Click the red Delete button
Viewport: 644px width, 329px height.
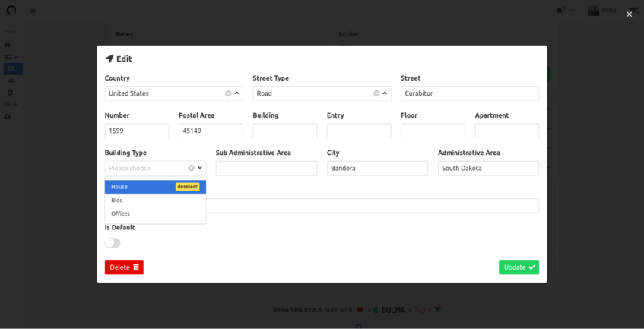[x=124, y=267]
